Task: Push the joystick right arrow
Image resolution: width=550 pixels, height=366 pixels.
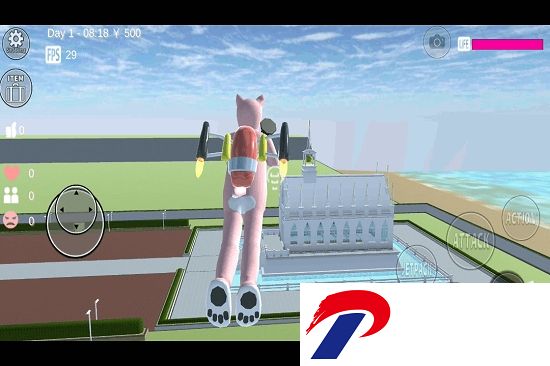Action: [90, 209]
